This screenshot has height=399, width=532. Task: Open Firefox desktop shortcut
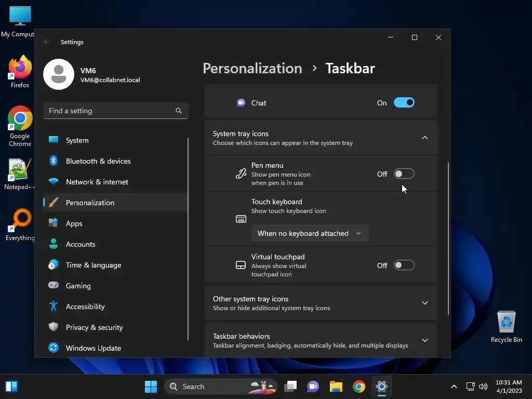20,72
